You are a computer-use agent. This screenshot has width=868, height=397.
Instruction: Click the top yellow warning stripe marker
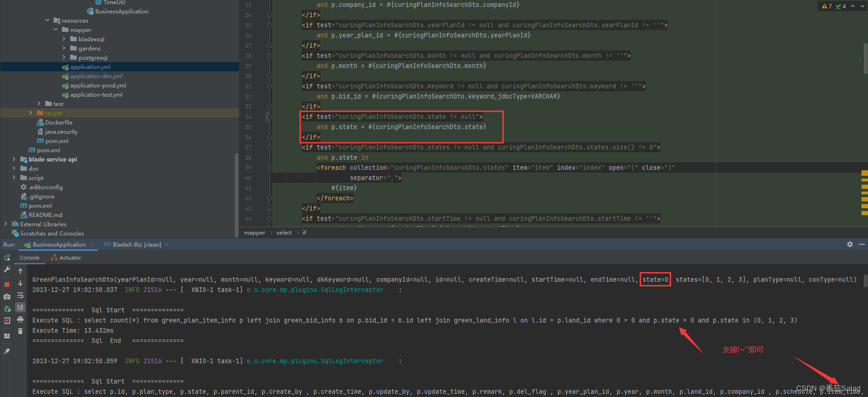pos(864,173)
